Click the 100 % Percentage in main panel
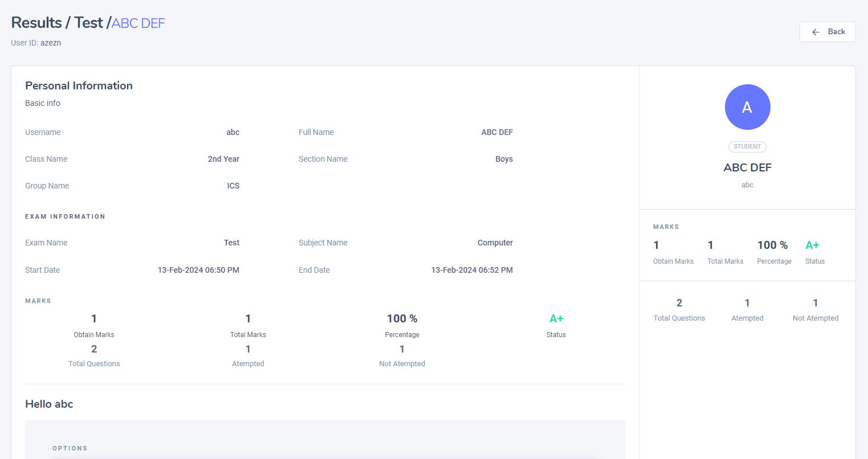The width and height of the screenshot is (868, 459). click(x=402, y=318)
